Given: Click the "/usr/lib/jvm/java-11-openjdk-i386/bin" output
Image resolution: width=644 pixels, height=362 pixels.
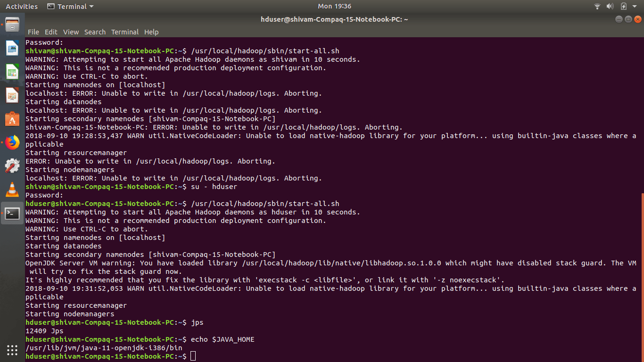Looking at the screenshot, I should click(x=104, y=348).
